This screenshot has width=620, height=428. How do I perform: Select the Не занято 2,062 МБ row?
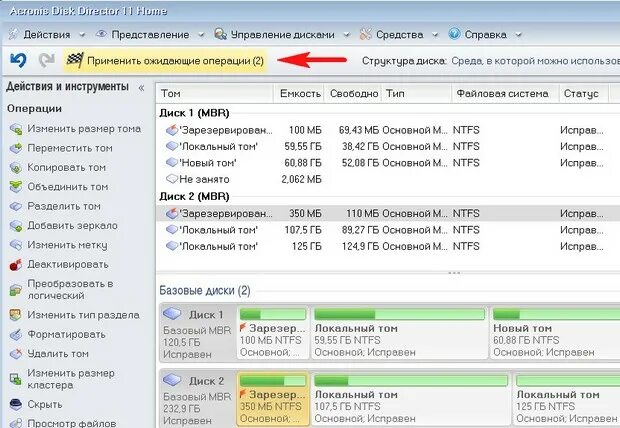(388, 179)
